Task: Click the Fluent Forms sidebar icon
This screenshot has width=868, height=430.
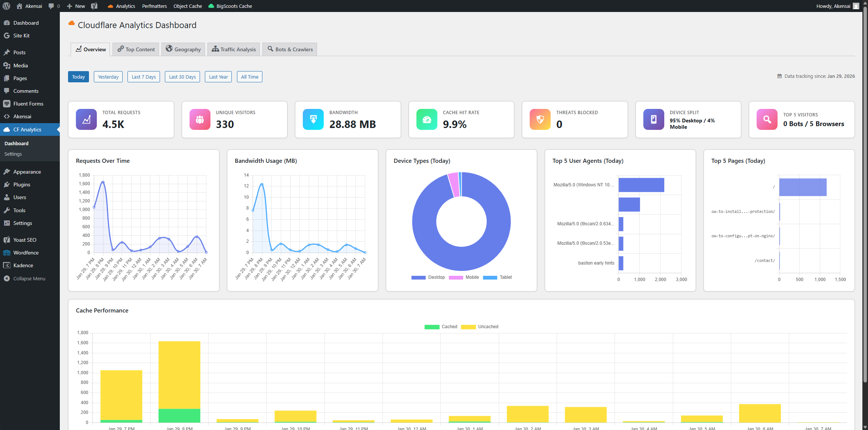Action: click(x=7, y=104)
